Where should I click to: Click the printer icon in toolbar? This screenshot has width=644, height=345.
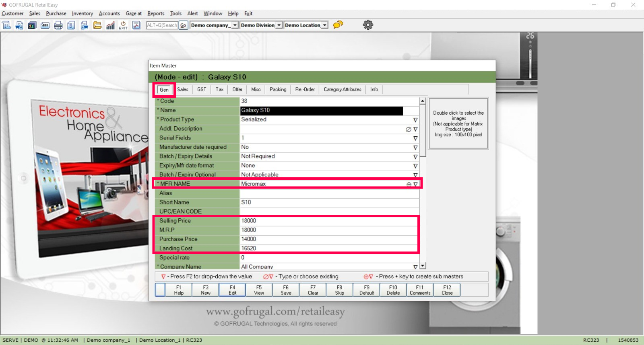[58, 25]
